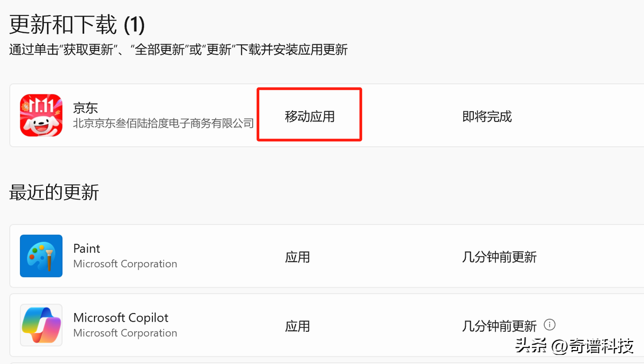Click the highlighted 移动应用 label
Viewport: 644px width, 364px height.
pos(310,116)
